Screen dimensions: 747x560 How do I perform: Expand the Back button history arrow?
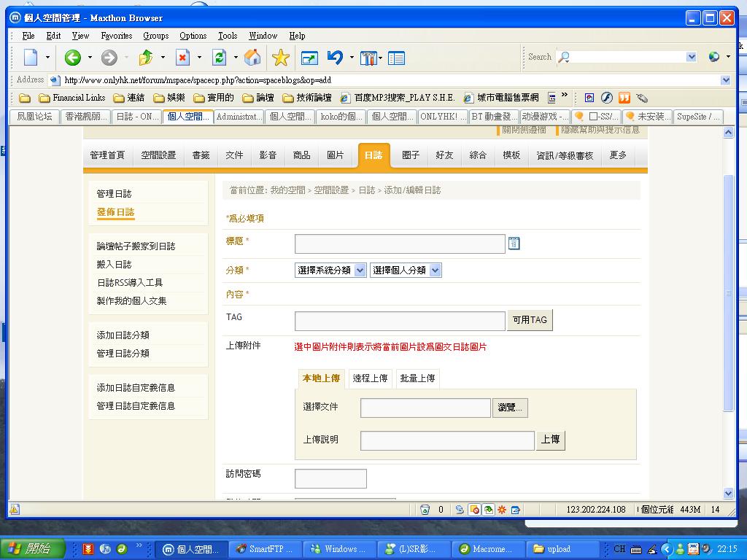(90, 58)
